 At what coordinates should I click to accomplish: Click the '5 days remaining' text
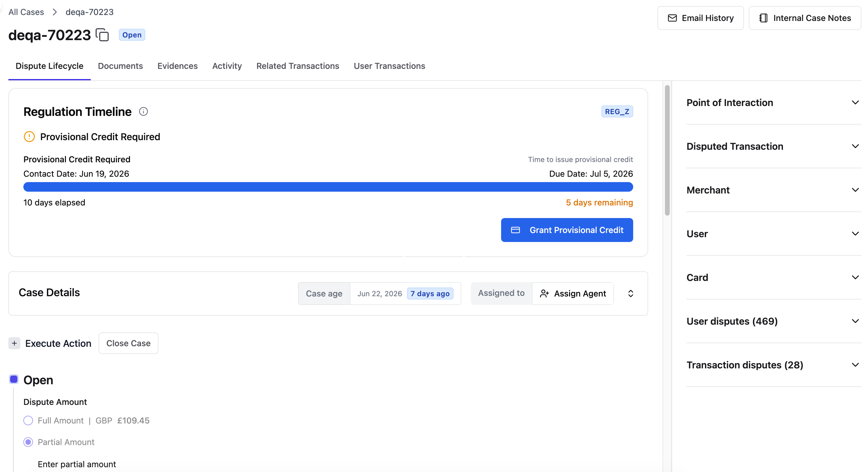(x=599, y=202)
